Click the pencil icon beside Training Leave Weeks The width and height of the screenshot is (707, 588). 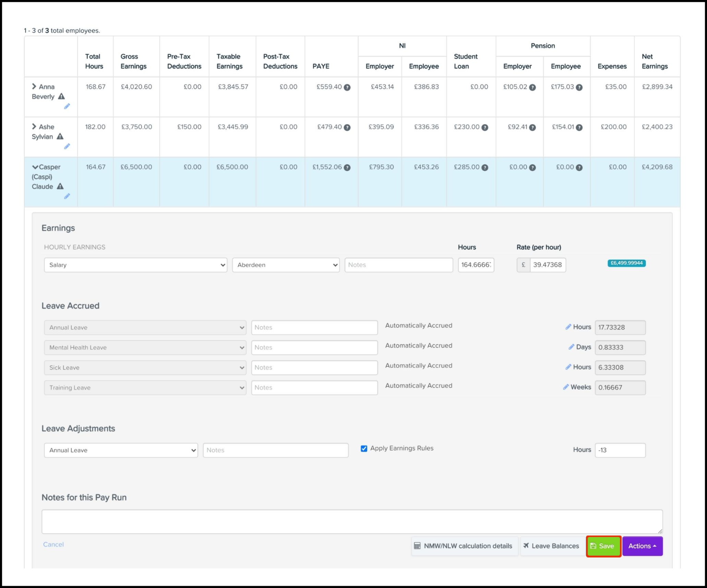566,387
